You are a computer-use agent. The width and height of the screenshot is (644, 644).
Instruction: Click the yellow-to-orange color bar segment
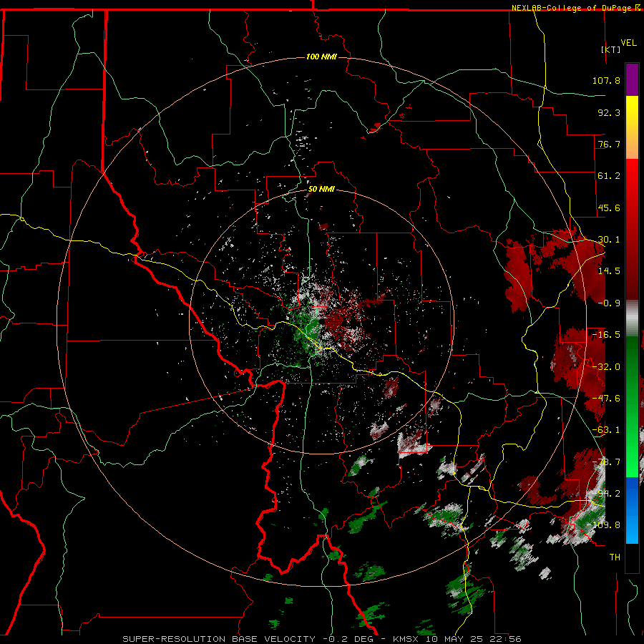tap(632, 127)
